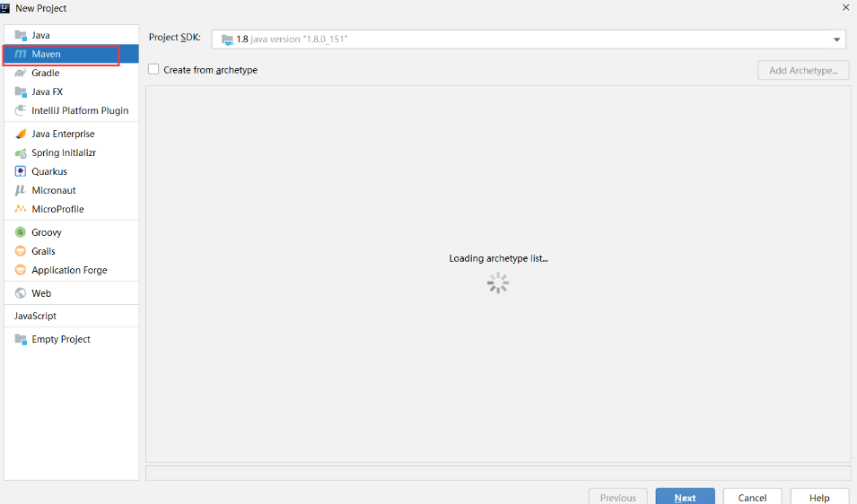Image resolution: width=857 pixels, height=504 pixels.
Task: Select the Java project category
Action: pos(72,35)
